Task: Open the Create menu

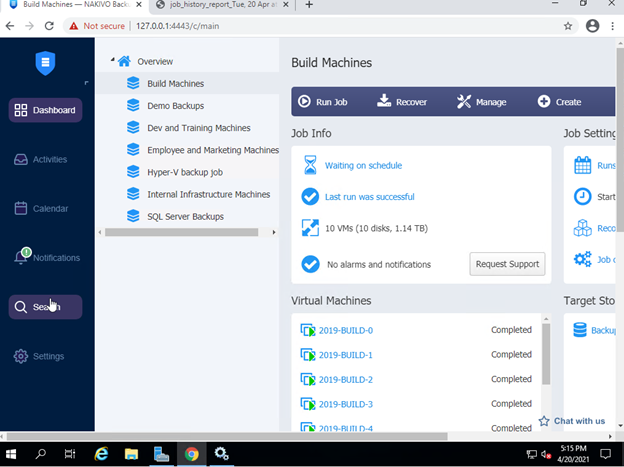Action: coord(559,102)
